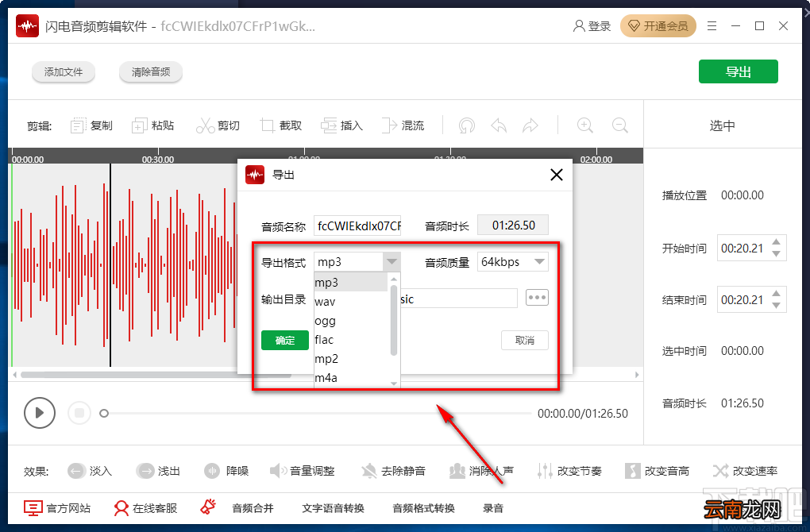Select the Cut (剪切) scissors tool
The image size is (810, 532).
pos(218,125)
